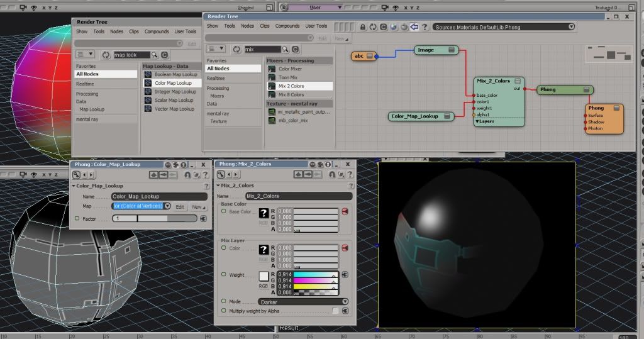The width and height of the screenshot is (644, 339).
Task: Toggle animation marker for Weight
Action: click(223, 274)
